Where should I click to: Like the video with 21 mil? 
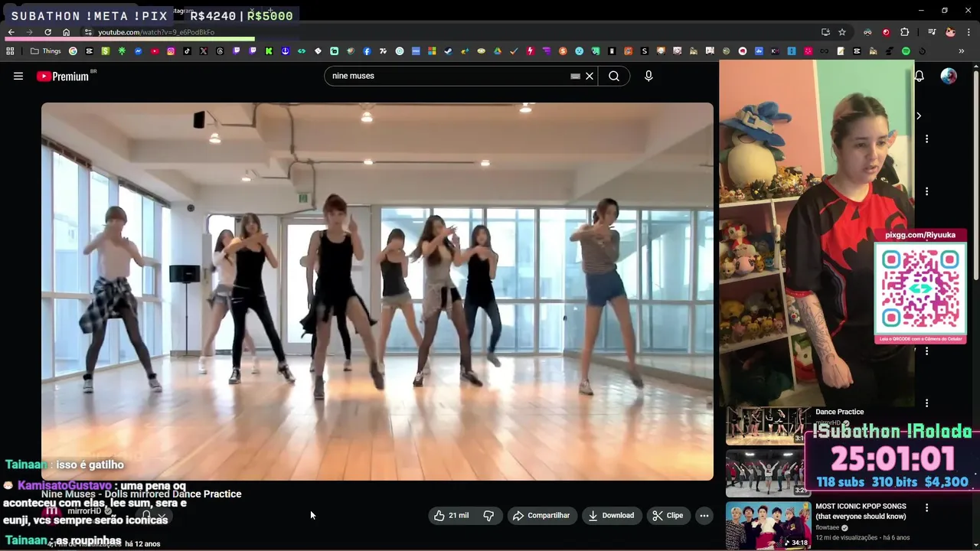[452, 515]
